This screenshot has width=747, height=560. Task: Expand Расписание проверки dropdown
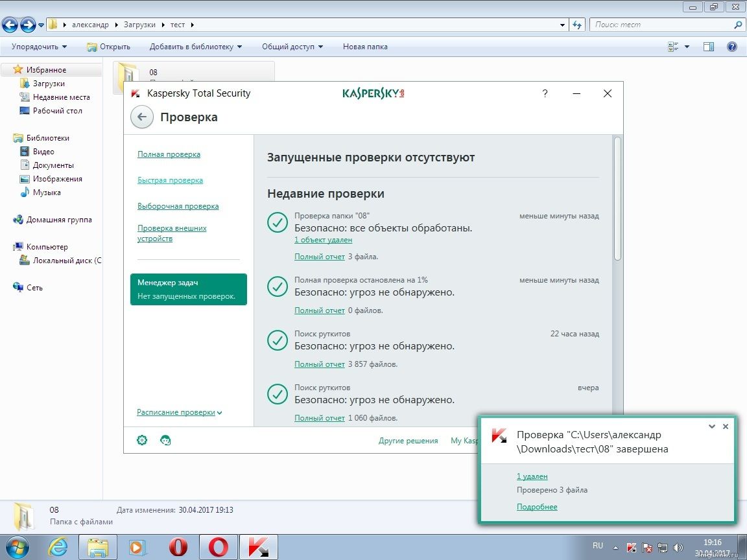[x=180, y=412]
